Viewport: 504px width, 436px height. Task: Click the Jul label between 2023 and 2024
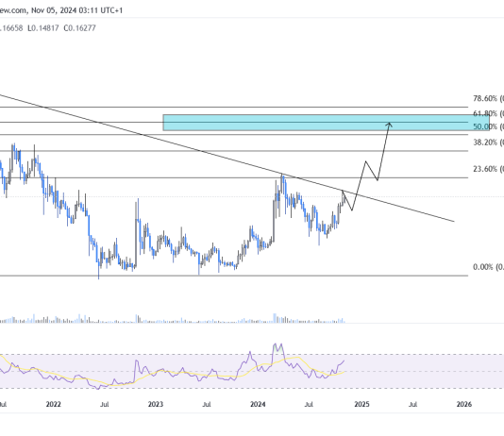point(207,404)
